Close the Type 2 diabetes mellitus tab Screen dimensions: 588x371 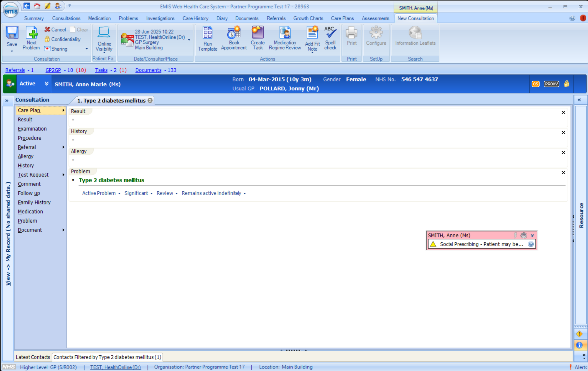[150, 100]
